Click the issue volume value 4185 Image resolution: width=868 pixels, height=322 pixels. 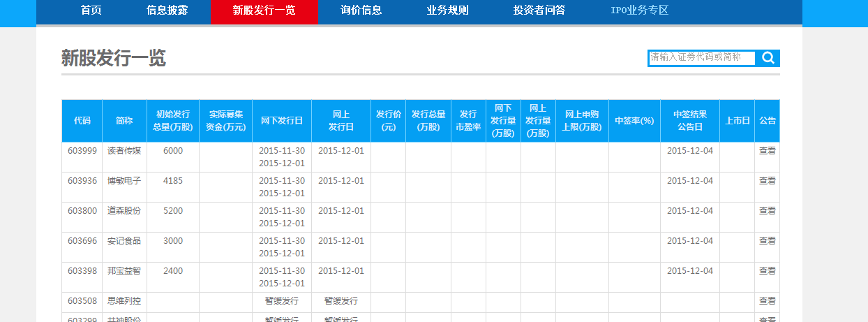tap(173, 181)
